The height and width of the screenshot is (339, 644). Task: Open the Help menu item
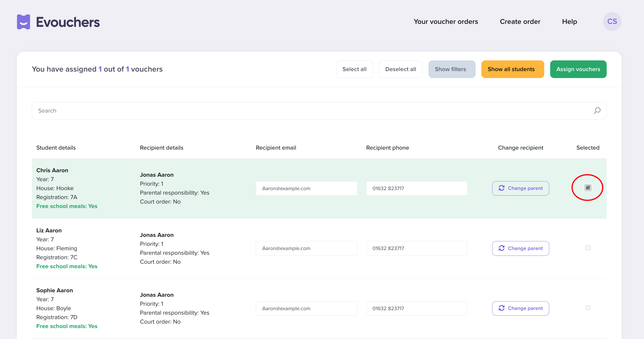(569, 22)
